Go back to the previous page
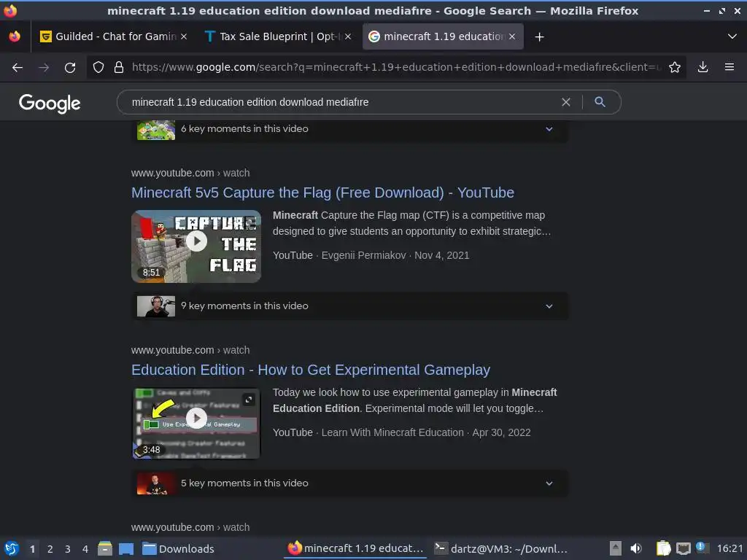 click(x=18, y=67)
